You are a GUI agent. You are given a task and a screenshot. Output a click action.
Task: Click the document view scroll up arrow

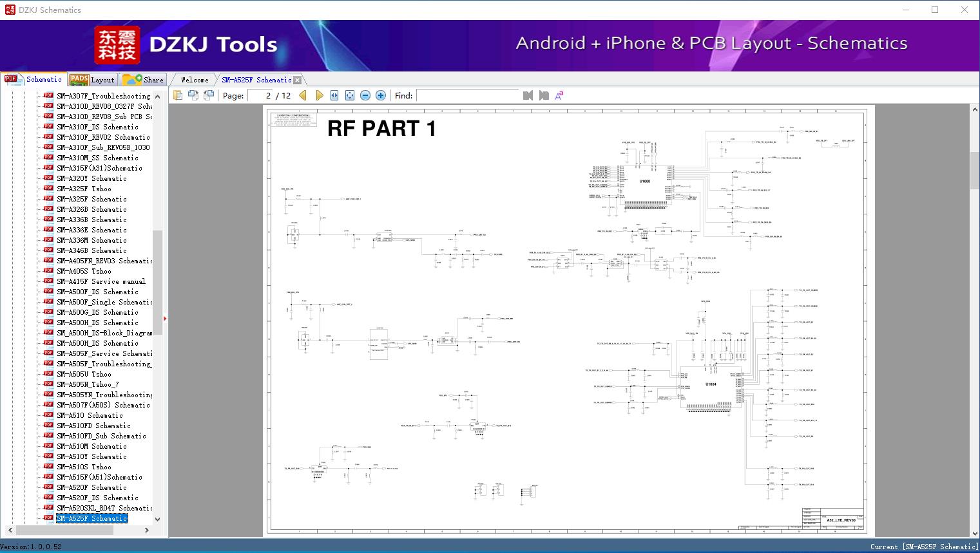[974, 110]
